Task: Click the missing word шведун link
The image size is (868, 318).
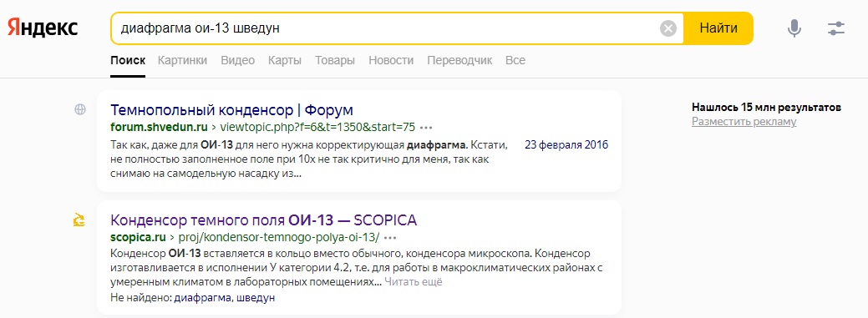Action: [256, 298]
